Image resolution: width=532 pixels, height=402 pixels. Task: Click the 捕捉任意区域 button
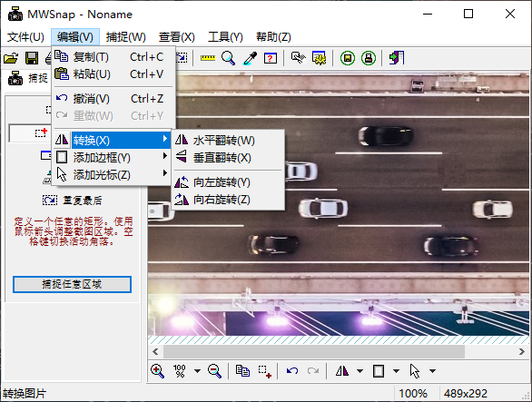[72, 284]
